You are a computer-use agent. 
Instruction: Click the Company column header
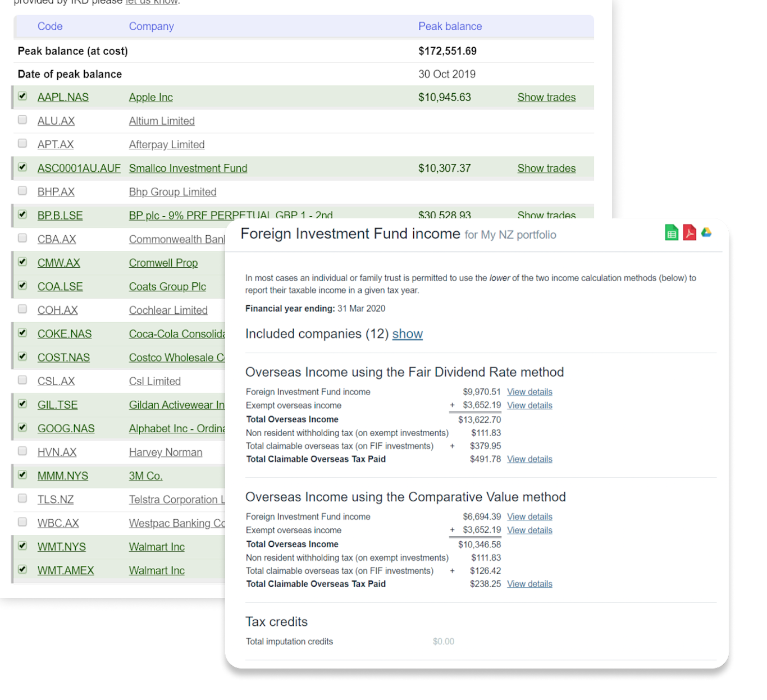coord(152,26)
